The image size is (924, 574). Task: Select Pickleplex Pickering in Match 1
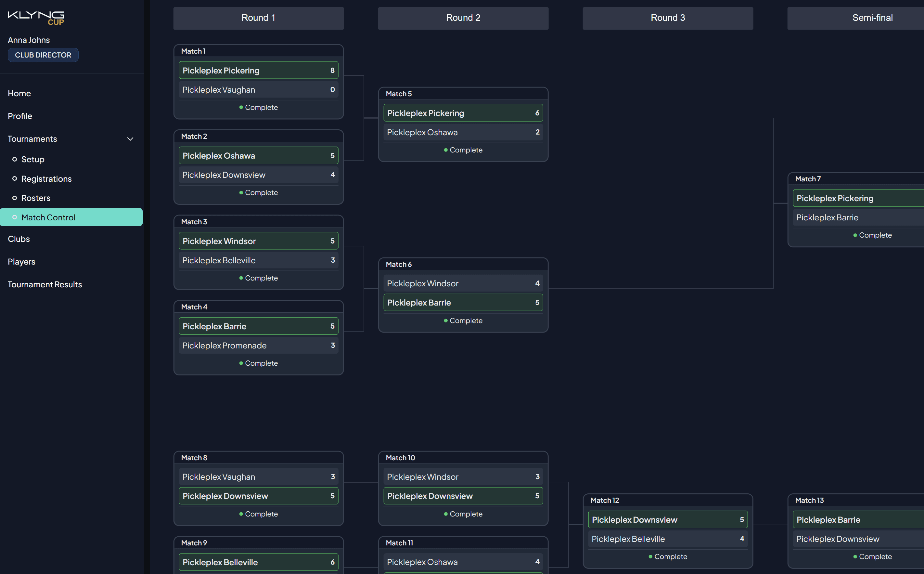pyautogui.click(x=258, y=70)
